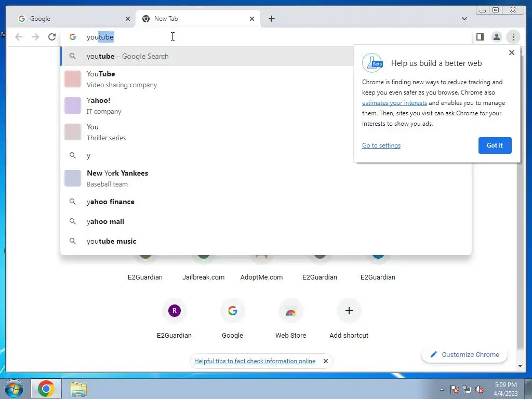Open the Windows Start menu
This screenshot has width=532, height=399.
pos(14,389)
